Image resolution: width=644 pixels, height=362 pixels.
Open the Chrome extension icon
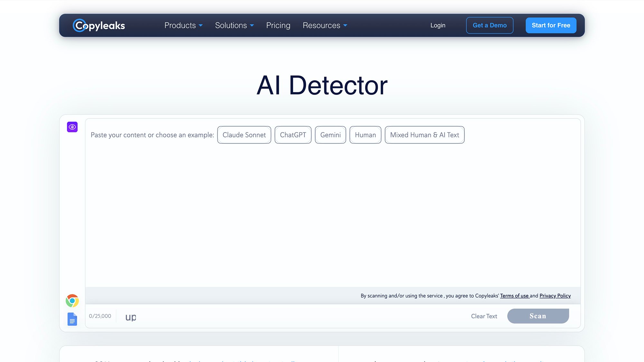(72, 301)
